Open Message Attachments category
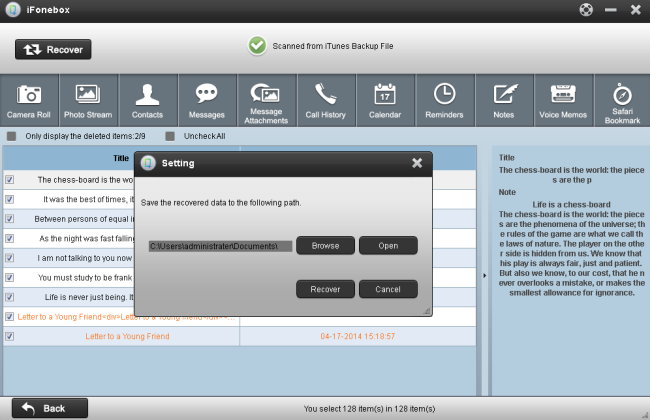This screenshot has width=650, height=420. click(266, 101)
